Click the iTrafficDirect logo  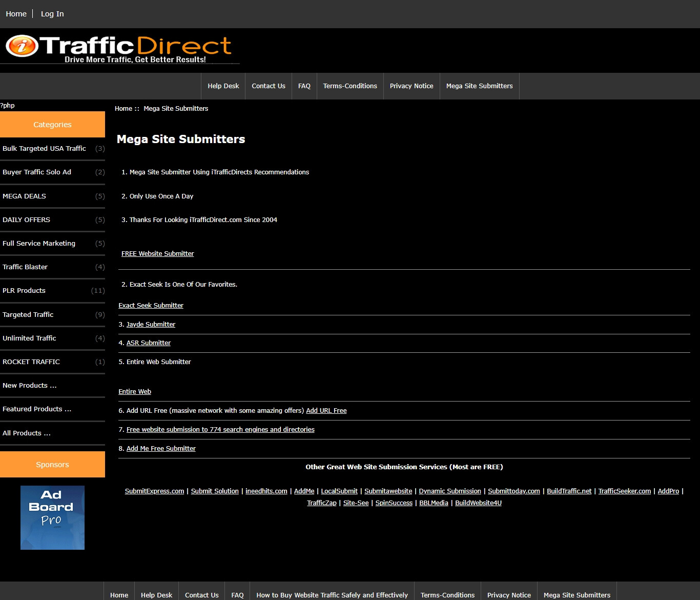coord(119,49)
